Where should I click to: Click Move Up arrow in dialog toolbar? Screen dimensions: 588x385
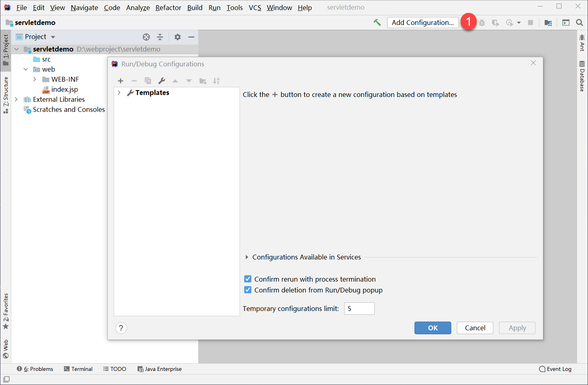click(175, 81)
